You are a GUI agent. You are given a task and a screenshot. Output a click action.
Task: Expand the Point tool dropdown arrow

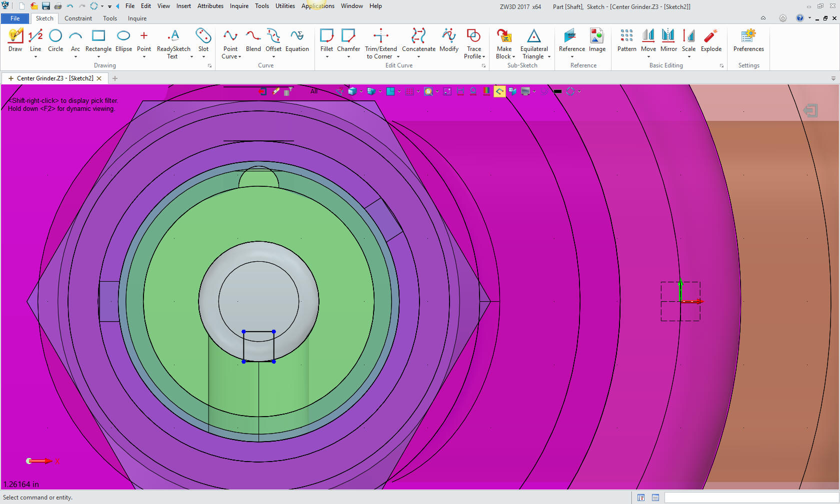144,57
